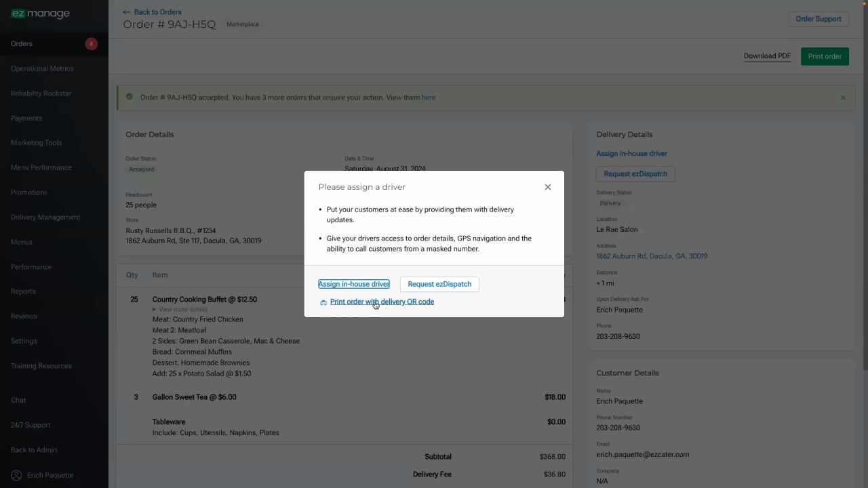Click Request ezDispatch in the dialog
The image size is (868, 488).
click(x=439, y=284)
